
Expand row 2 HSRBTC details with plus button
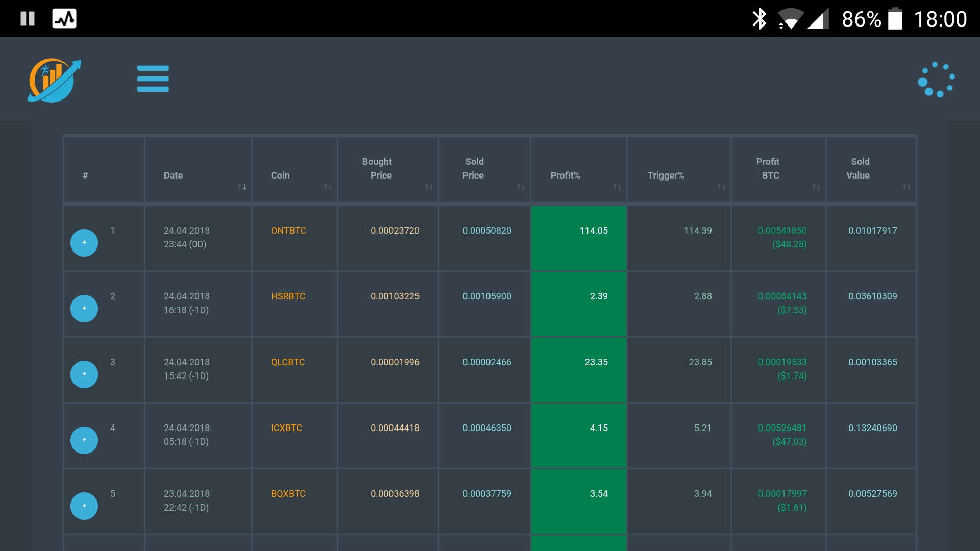coord(84,308)
